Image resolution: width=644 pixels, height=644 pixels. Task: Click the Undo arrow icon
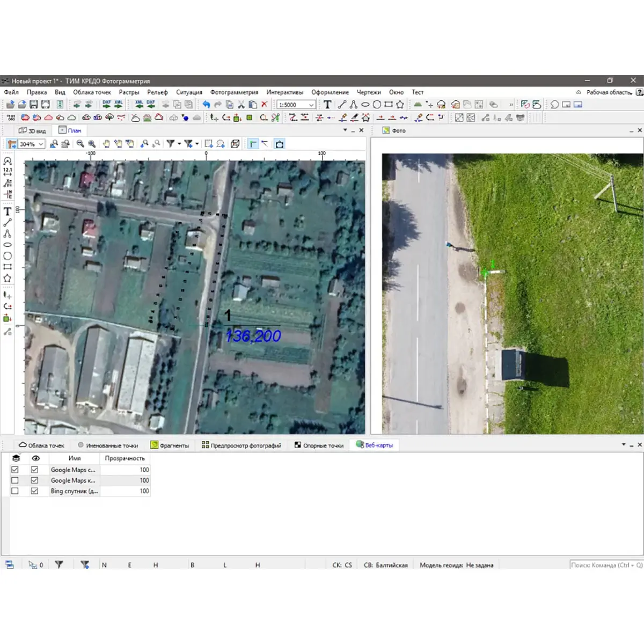pyautogui.click(x=206, y=105)
